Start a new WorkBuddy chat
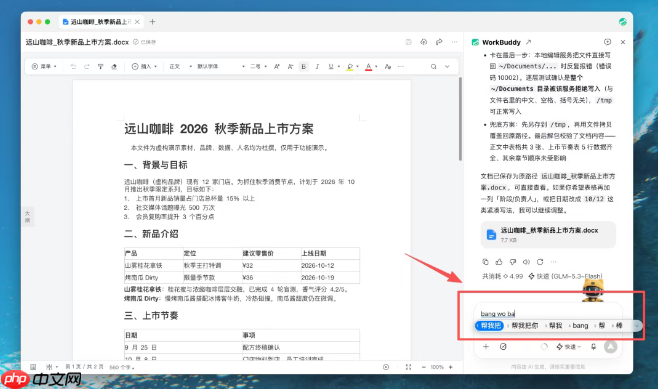This screenshot has height=389, width=658. [607, 42]
